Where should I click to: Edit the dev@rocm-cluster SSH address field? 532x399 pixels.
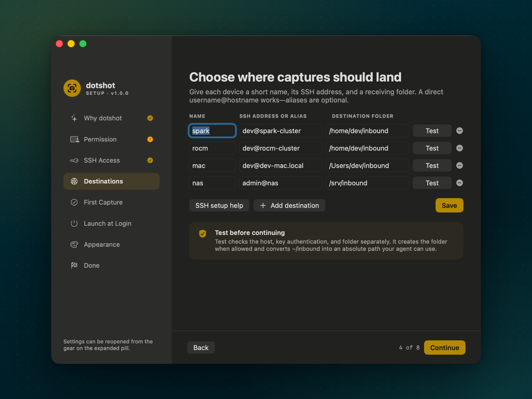(280, 148)
